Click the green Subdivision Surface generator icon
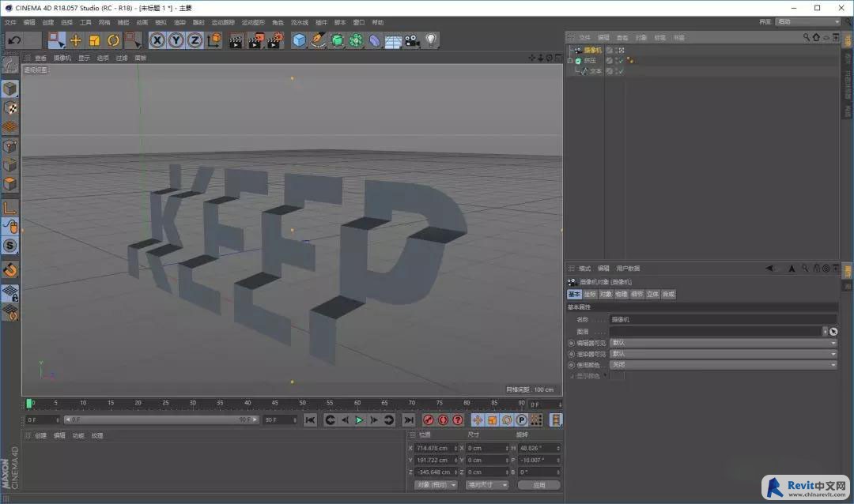Image resolution: width=854 pixels, height=504 pixels. 337,40
